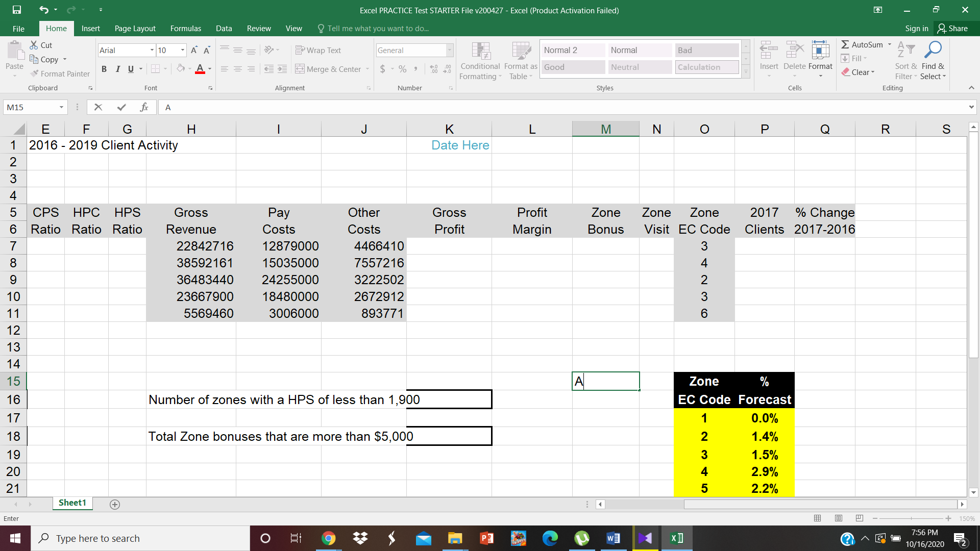Open the font name dropdown
The height and width of the screenshot is (551, 980).
tap(152, 50)
